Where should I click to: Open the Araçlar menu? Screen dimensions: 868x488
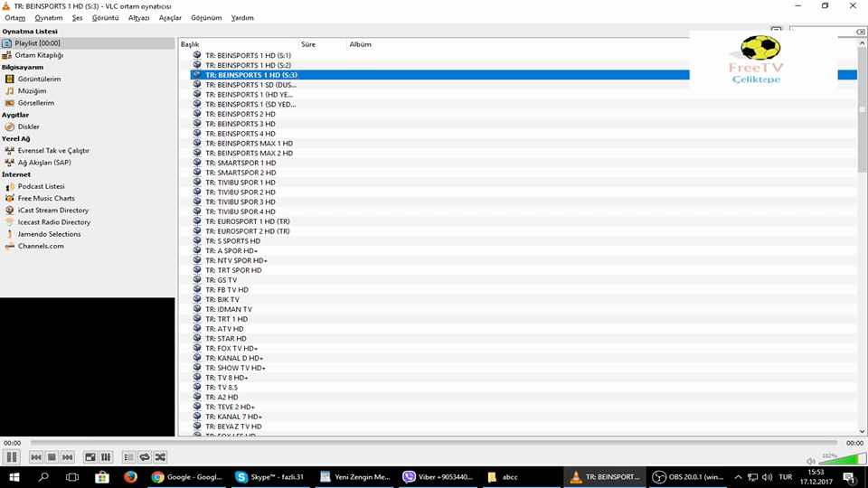coord(170,18)
